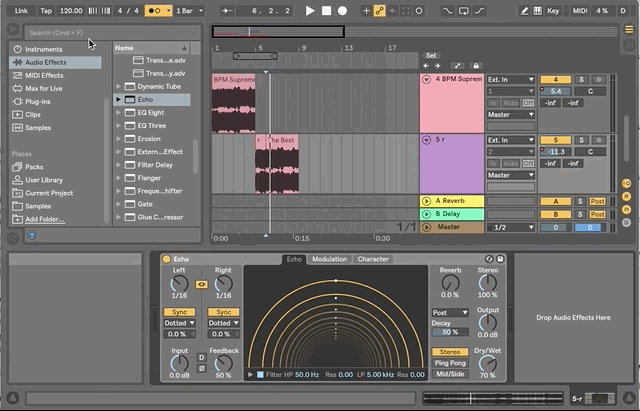
Task: Click the Stop button in the transport
Action: (326, 10)
